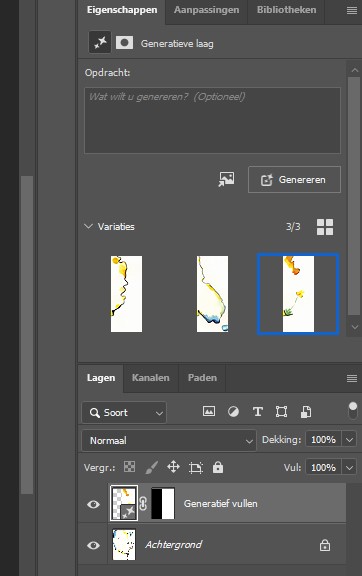The width and height of the screenshot is (362, 576).
Task: Open the Vul fill dropdown arrow
Action: click(x=349, y=467)
